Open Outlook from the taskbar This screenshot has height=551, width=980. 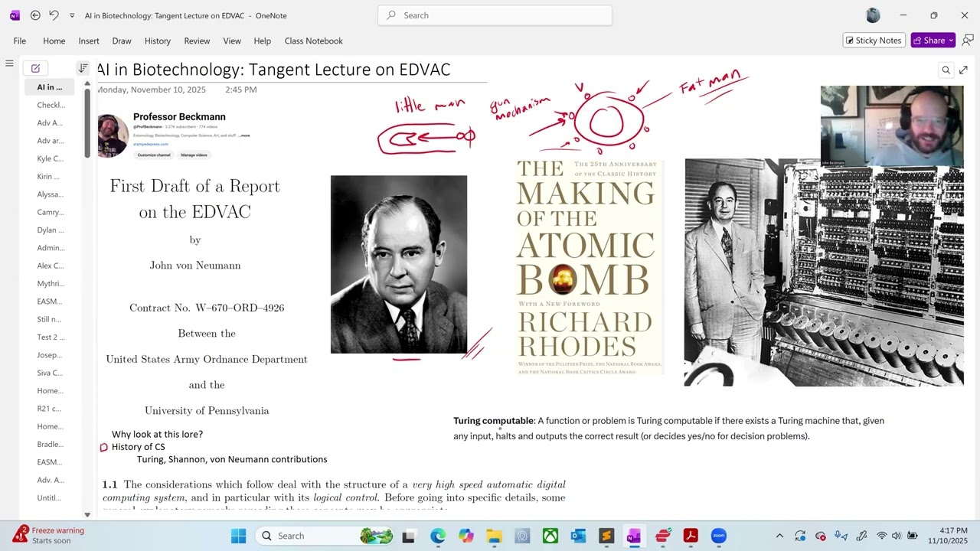click(x=578, y=536)
